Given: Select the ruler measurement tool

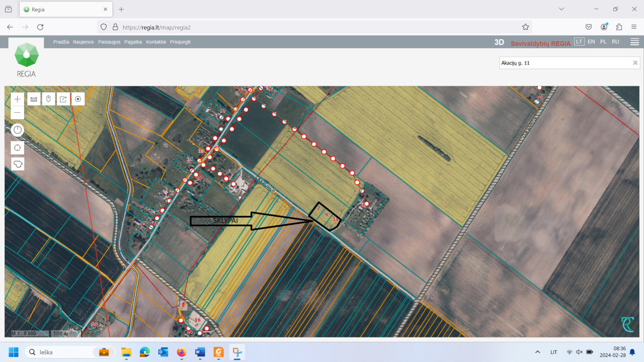Looking at the screenshot, I should pyautogui.click(x=34, y=99).
